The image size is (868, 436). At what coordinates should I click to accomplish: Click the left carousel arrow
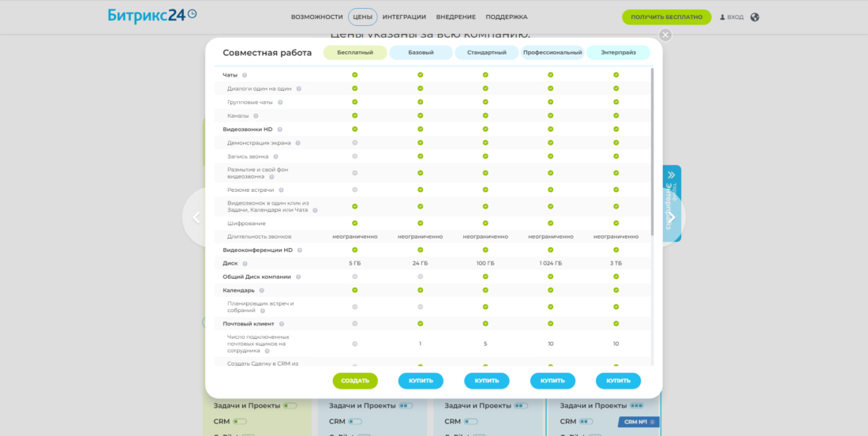(x=196, y=217)
